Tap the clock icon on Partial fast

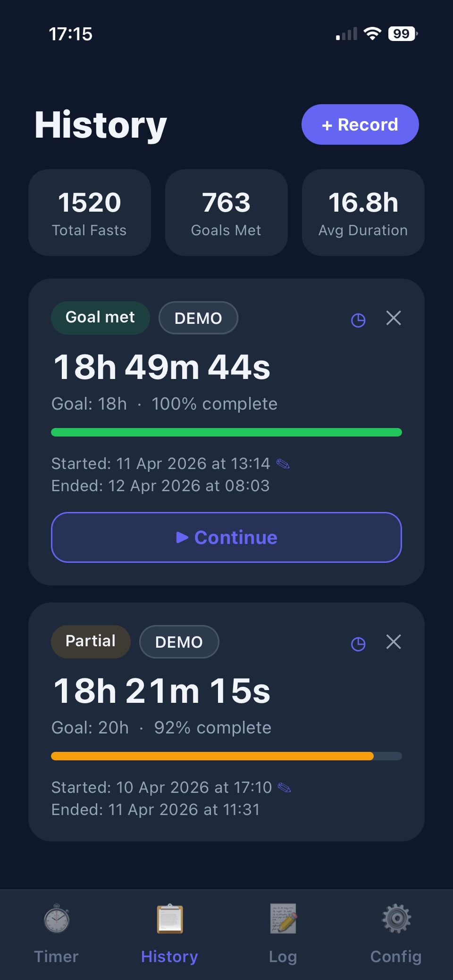coord(358,644)
